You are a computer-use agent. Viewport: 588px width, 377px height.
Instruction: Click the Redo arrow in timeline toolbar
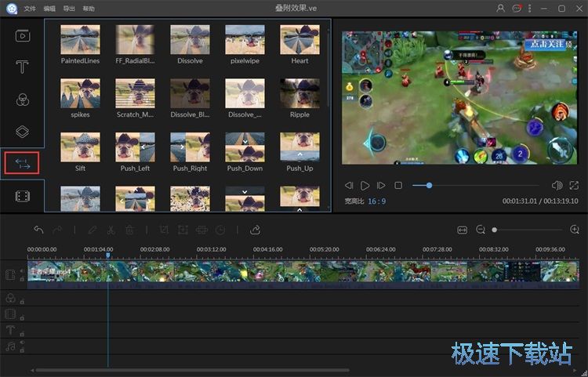pyautogui.click(x=57, y=230)
